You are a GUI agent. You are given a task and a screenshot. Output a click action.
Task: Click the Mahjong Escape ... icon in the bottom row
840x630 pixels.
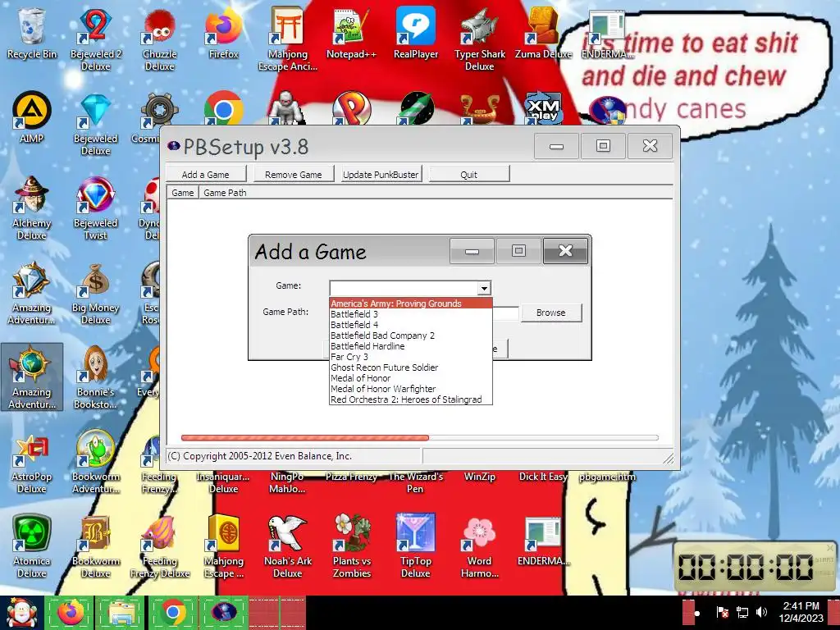[223, 546]
